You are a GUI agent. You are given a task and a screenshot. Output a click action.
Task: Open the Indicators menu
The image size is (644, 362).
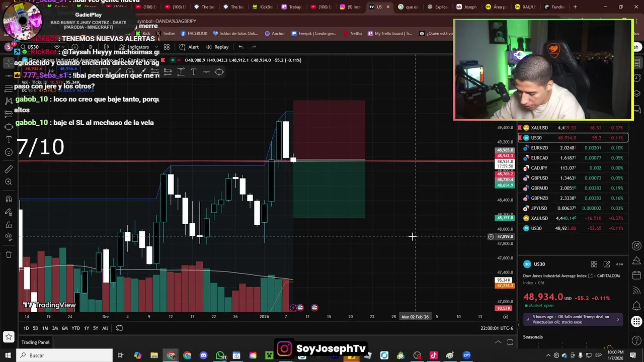coord(134,47)
